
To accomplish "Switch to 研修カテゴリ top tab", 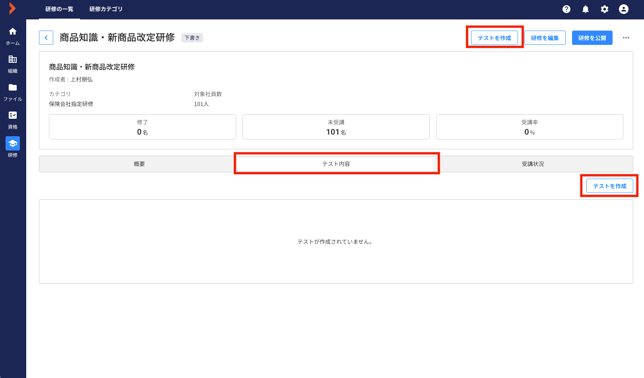I will pos(106,9).
